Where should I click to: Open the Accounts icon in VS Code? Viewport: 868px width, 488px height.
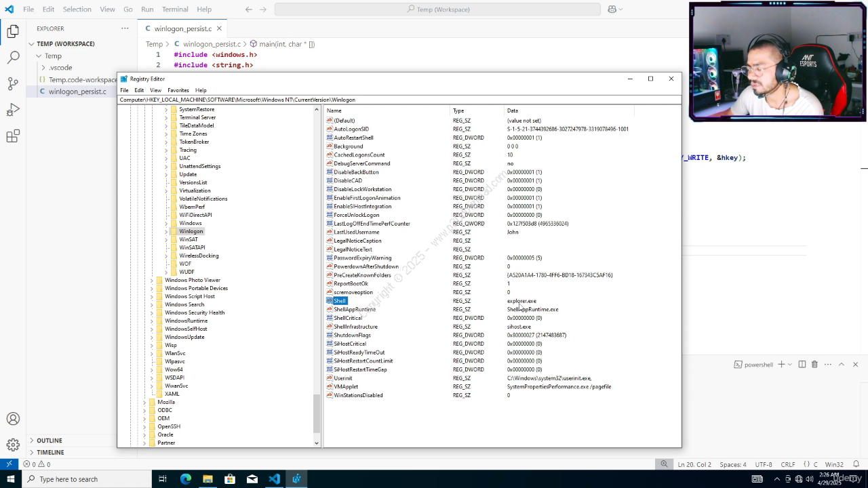(x=13, y=419)
